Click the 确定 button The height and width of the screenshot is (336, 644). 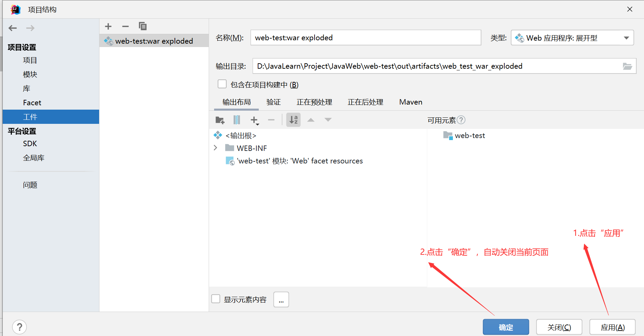[506, 327]
